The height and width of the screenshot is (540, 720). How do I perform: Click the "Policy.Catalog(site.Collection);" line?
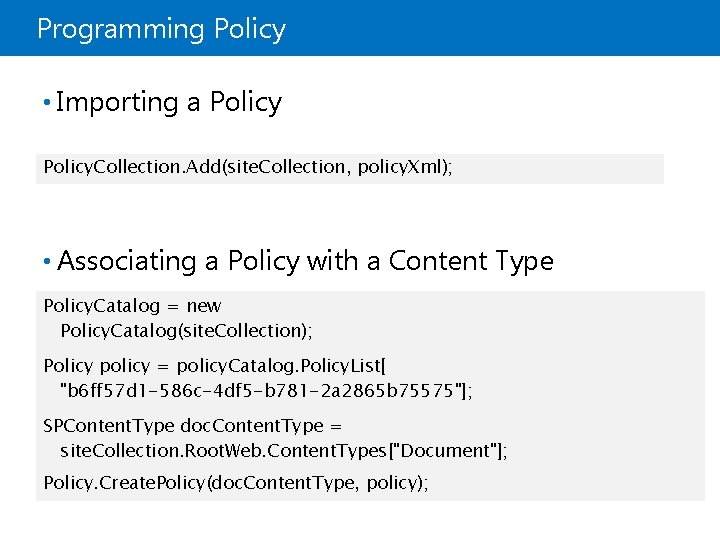(182, 330)
